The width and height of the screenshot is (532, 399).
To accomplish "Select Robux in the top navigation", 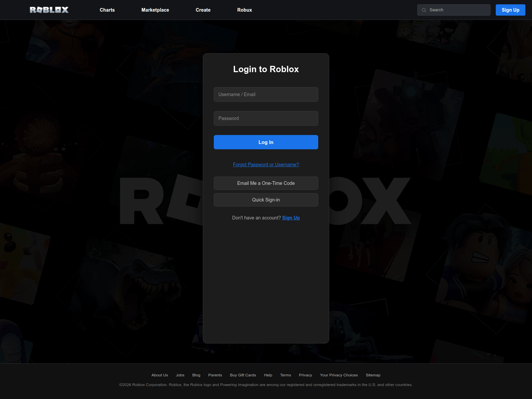I will coord(244,10).
